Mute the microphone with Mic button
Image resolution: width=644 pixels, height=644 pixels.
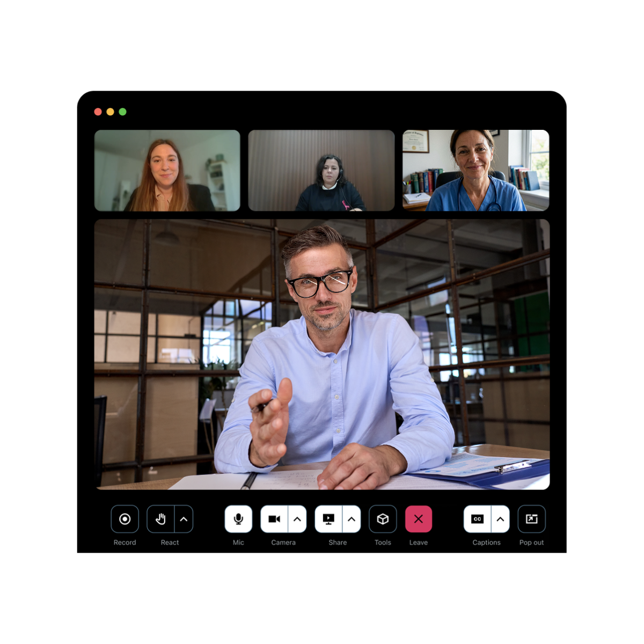tap(238, 519)
